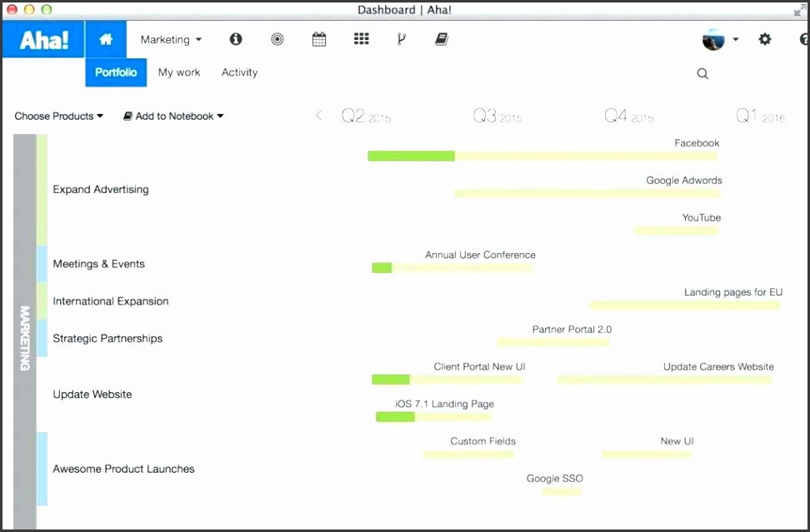This screenshot has width=810, height=532.
Task: Open the notebook book icon
Action: [442, 39]
